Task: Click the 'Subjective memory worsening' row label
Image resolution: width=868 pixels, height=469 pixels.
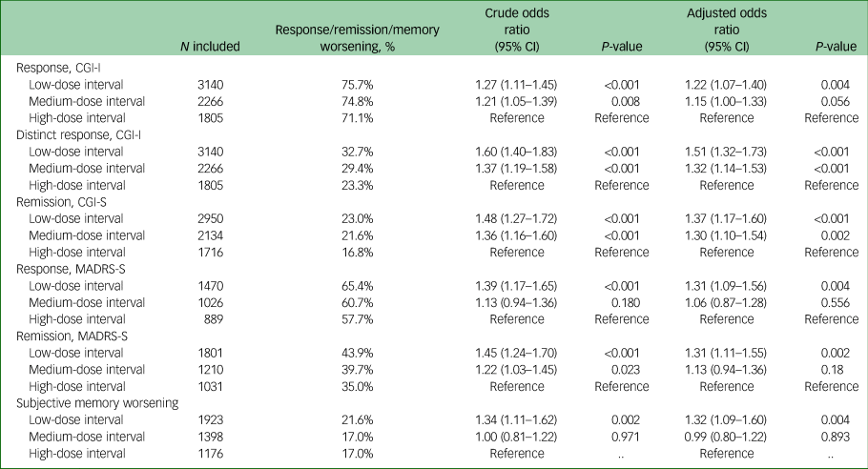Action: coord(97,402)
